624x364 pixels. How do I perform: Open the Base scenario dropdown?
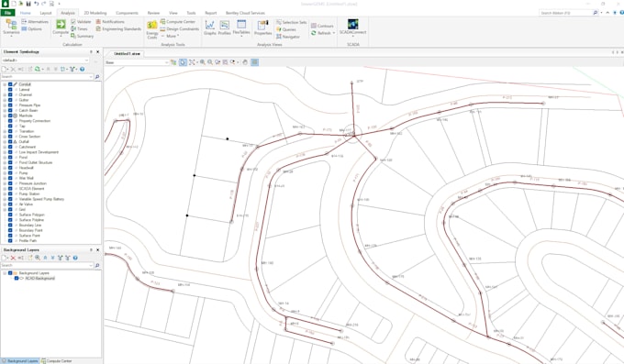166,62
